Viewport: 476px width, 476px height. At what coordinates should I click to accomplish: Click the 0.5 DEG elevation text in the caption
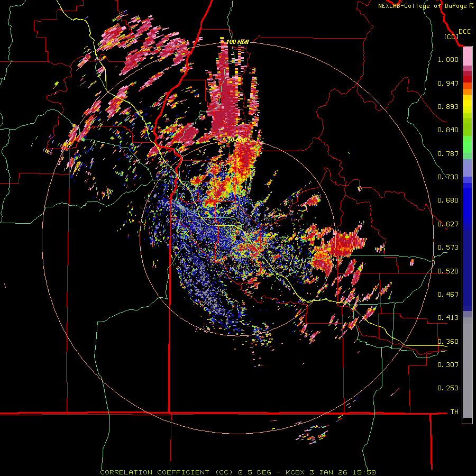(x=254, y=472)
